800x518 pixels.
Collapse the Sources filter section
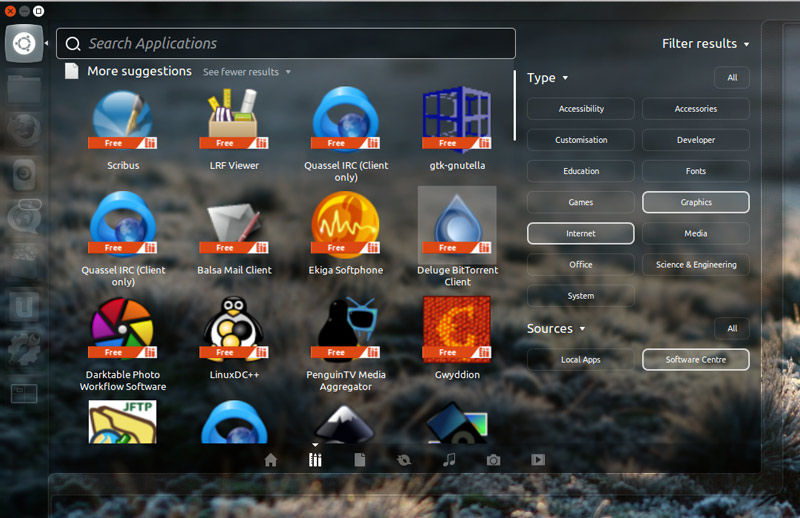click(556, 329)
